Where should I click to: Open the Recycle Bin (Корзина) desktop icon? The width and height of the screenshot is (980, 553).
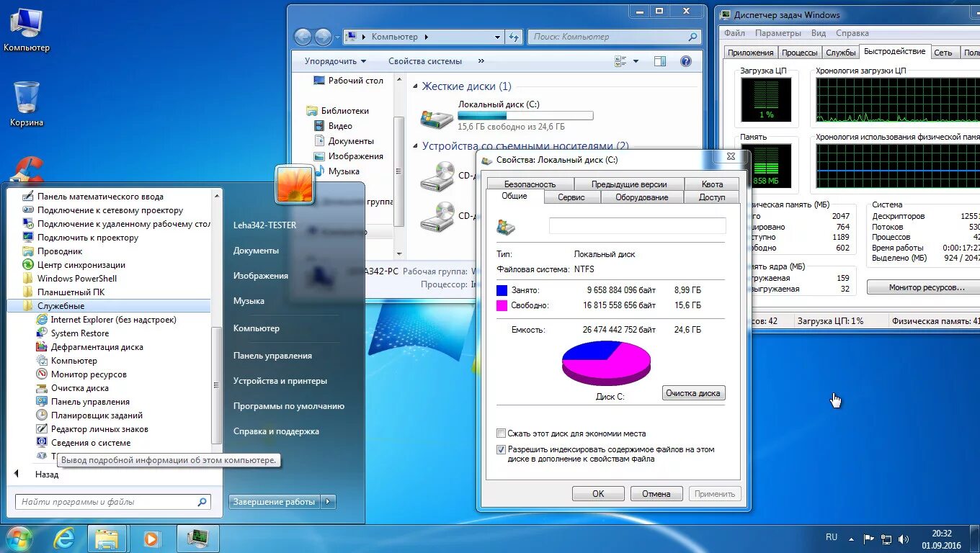27,104
